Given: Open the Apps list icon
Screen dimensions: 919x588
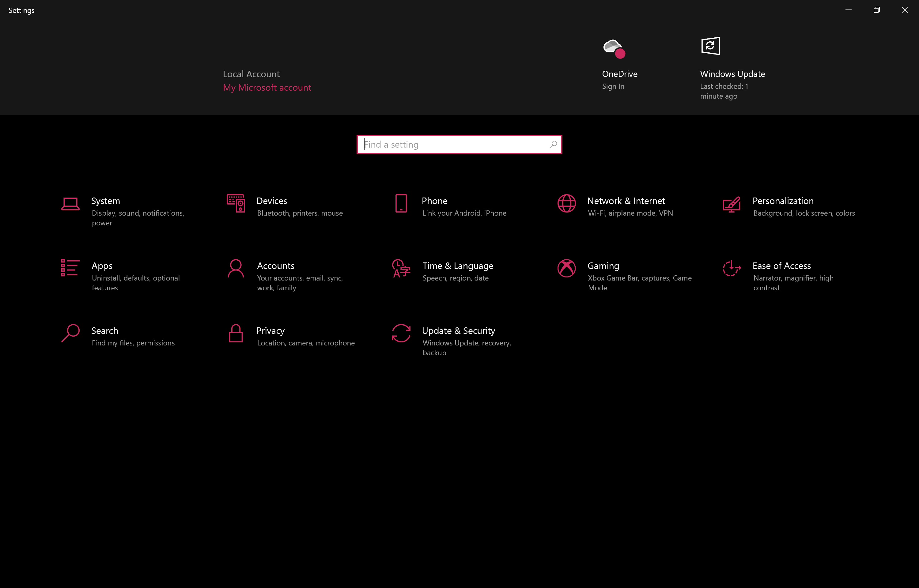Looking at the screenshot, I should coord(70,268).
